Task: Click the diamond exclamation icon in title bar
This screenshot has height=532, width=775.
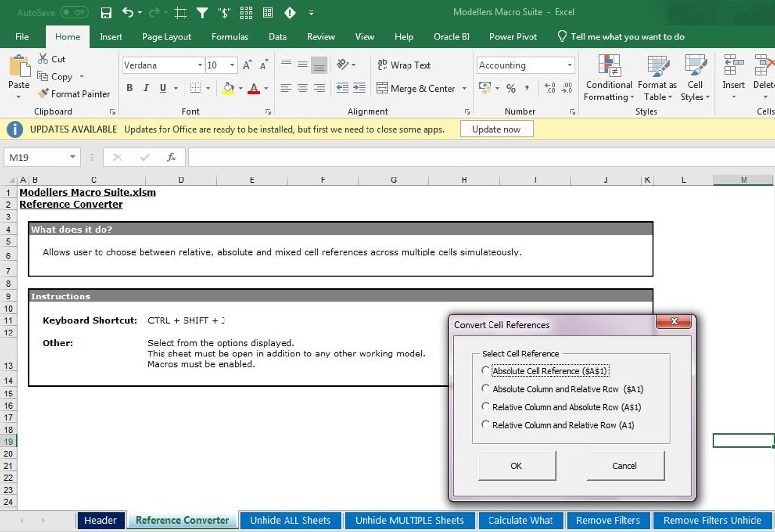Action: point(290,13)
